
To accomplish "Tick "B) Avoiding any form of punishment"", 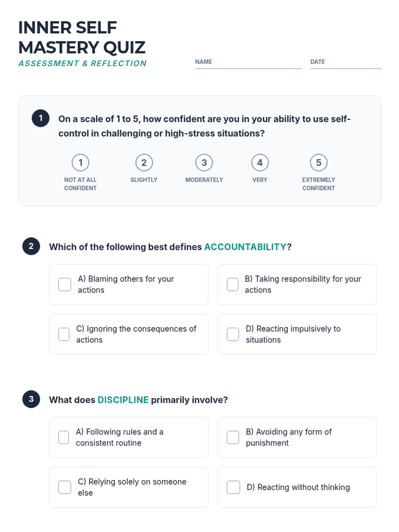I will 233,438.
